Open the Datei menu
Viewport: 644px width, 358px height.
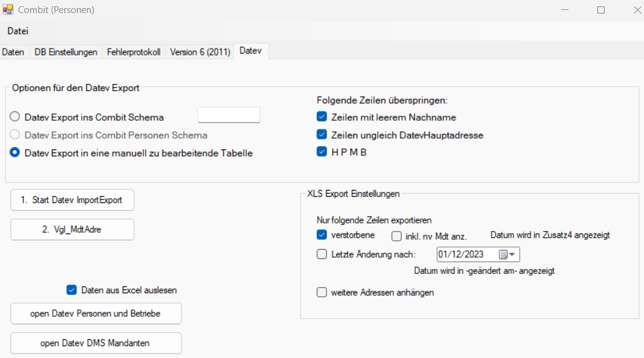click(x=17, y=31)
